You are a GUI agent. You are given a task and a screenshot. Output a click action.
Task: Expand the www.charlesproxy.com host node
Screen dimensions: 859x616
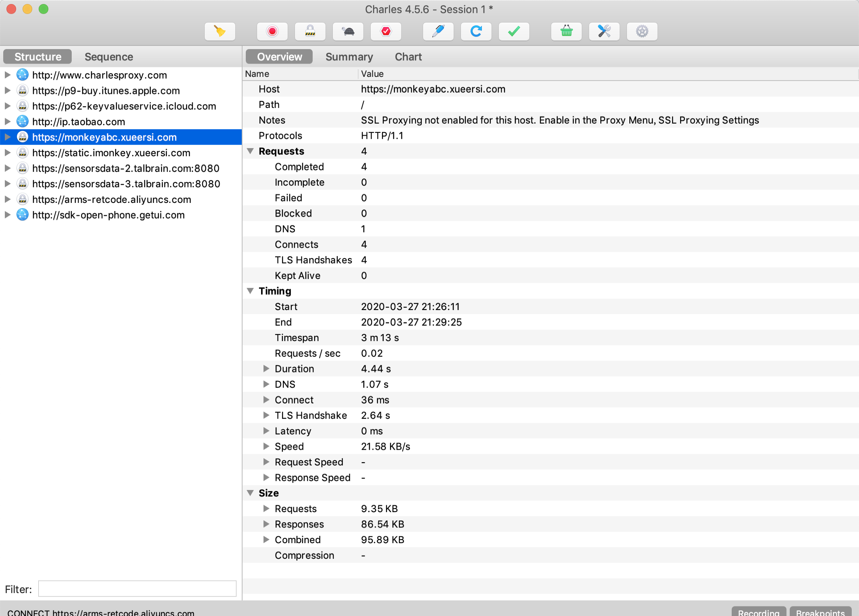[7, 75]
